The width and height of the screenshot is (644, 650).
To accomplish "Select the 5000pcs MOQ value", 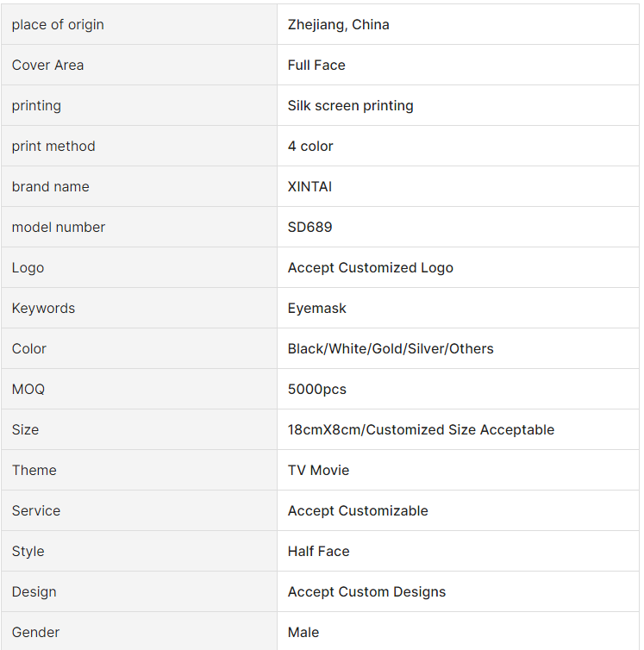I will [x=316, y=390].
